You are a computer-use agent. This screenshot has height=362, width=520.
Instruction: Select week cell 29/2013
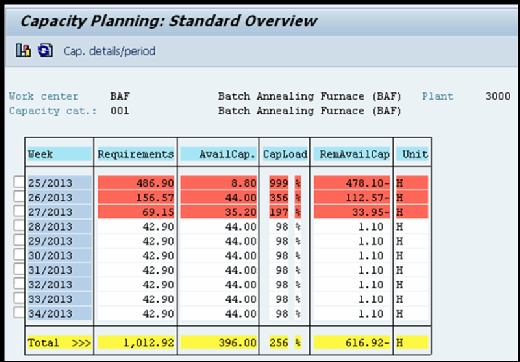tap(59, 241)
